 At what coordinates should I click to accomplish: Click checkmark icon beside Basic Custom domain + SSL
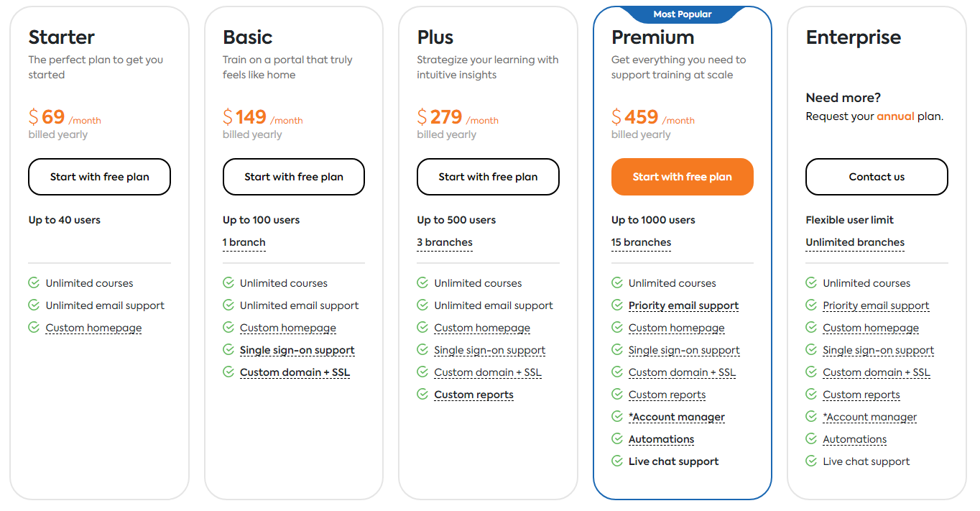point(228,372)
